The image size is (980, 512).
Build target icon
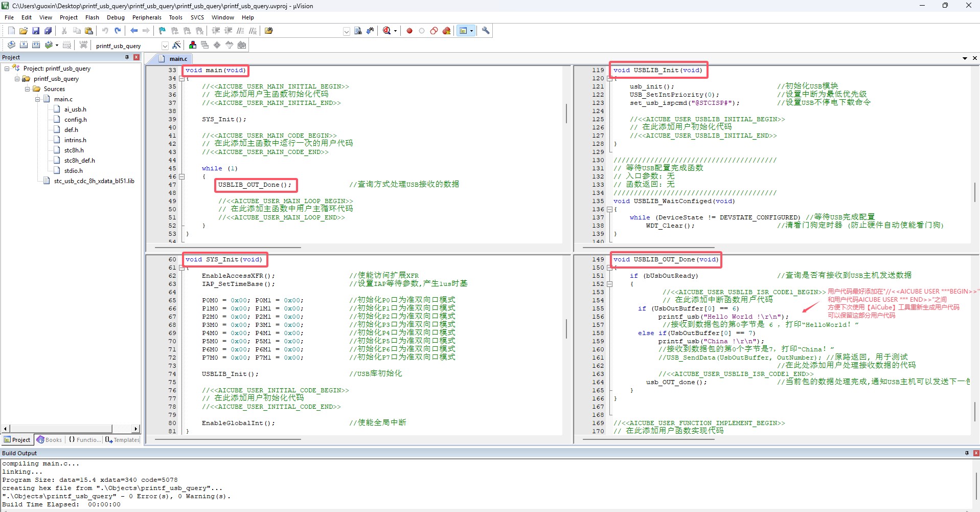click(24, 45)
